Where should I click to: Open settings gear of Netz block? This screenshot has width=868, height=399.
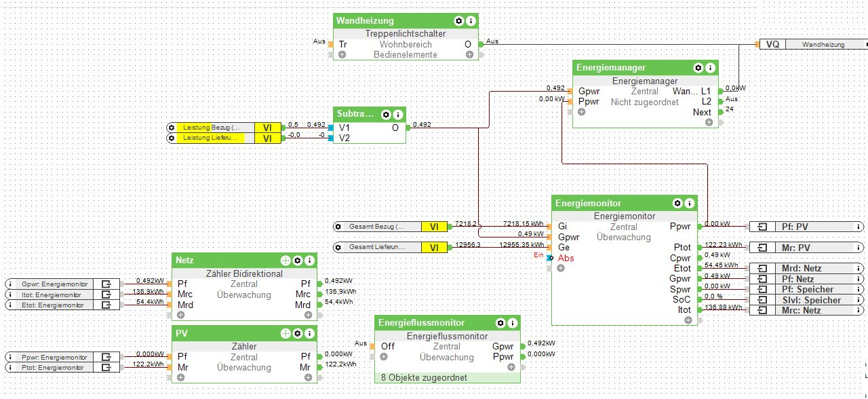coord(297,260)
